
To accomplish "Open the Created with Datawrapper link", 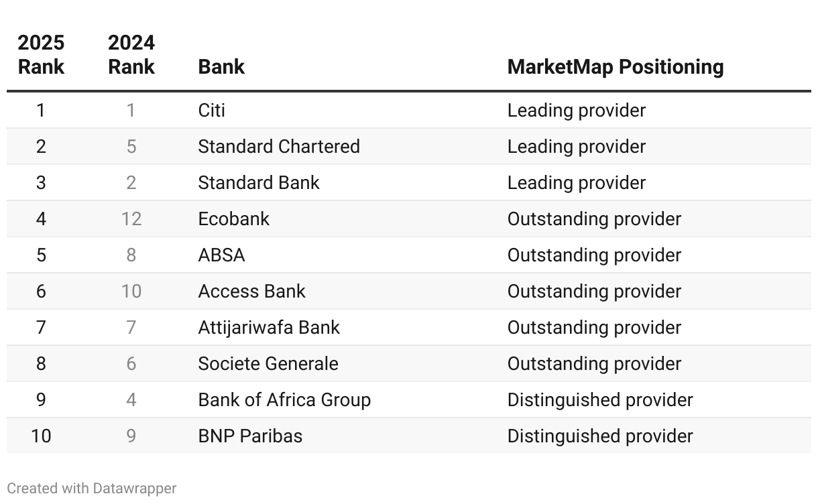I will (92, 489).
